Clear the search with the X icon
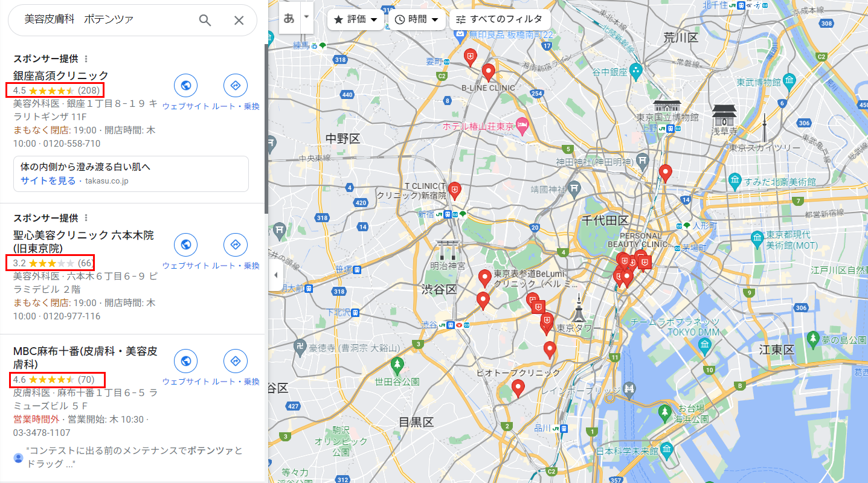The width and height of the screenshot is (868, 483). 239,20
